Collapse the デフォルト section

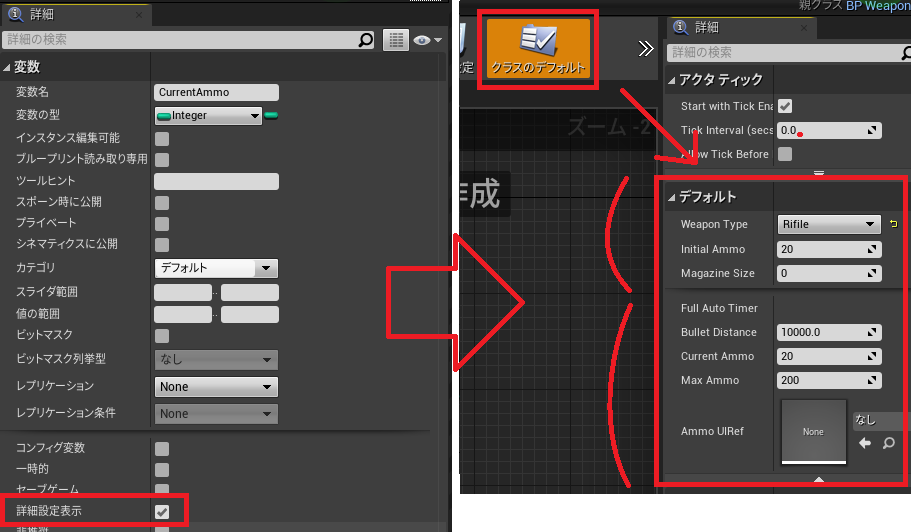(x=671, y=197)
